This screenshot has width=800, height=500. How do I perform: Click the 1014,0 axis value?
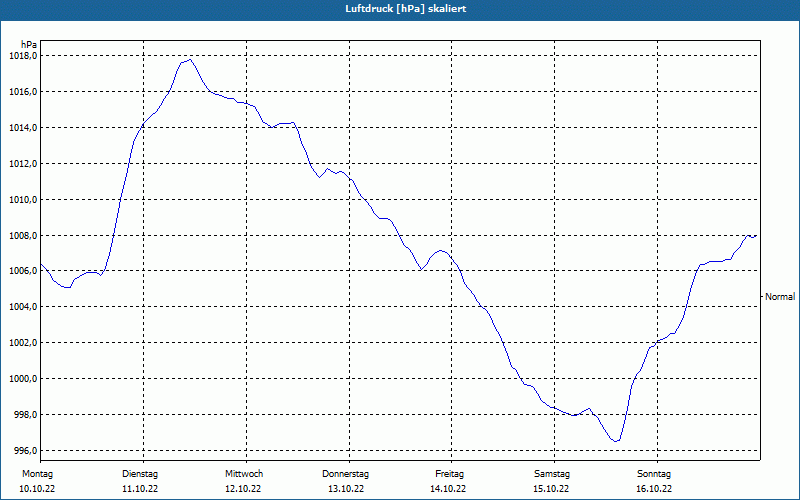23,128
